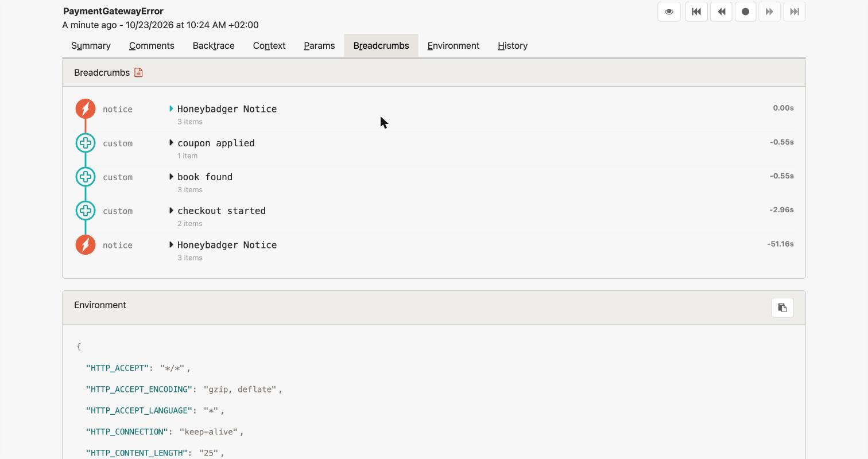
Task: Click the -51.16s time offset
Action: pyautogui.click(x=780, y=244)
